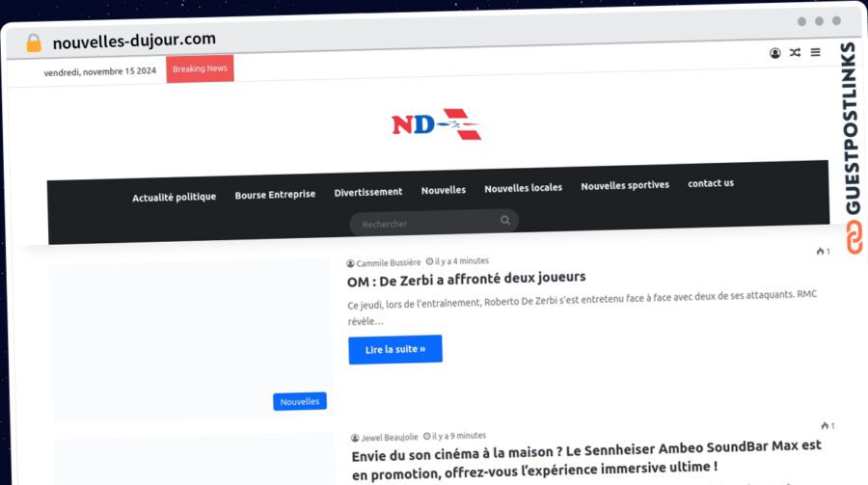Click the ND site logo
The image size is (868, 485).
pyautogui.click(x=436, y=124)
